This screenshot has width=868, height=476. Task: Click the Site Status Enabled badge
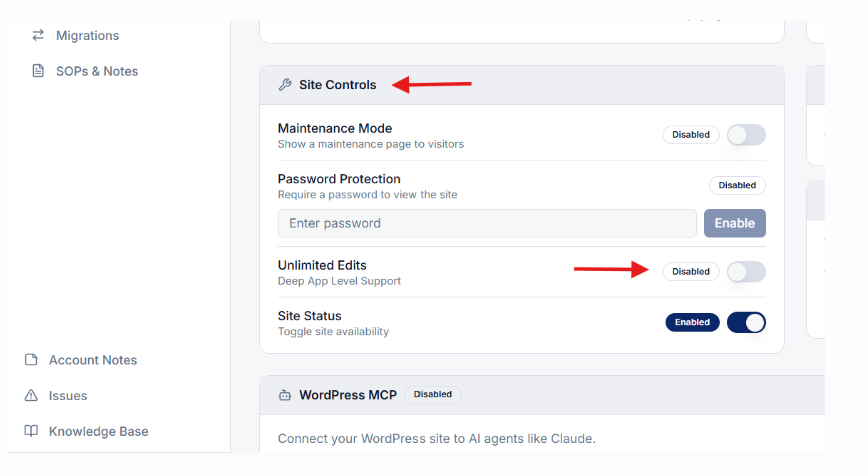[692, 322]
